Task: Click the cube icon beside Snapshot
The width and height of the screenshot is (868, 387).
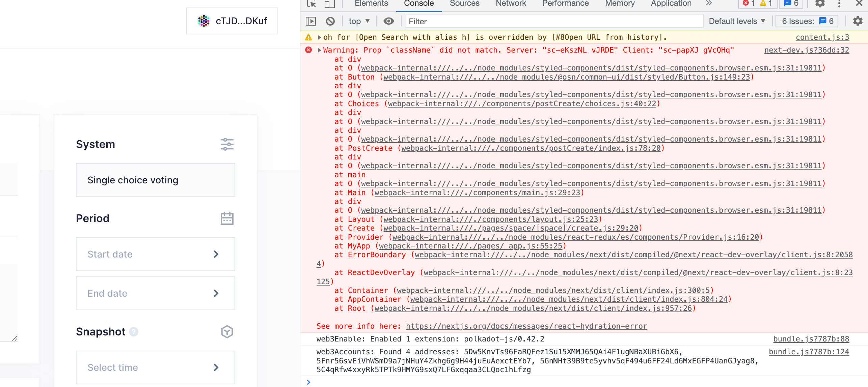Action: tap(227, 332)
